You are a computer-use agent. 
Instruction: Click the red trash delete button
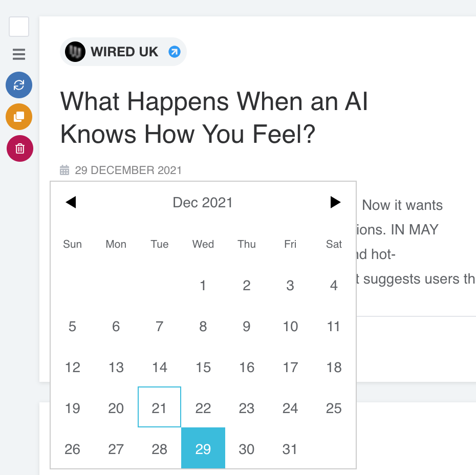[x=20, y=148]
